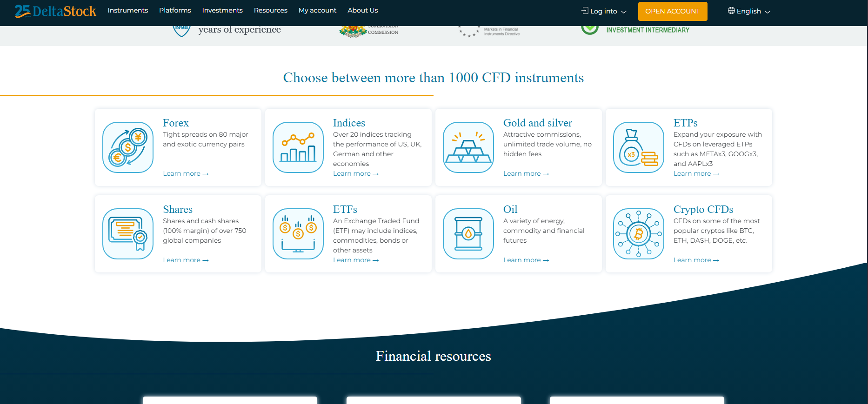Viewport: 868px width, 404px height.
Task: Click the DeltaStock logo
Action: point(55,11)
